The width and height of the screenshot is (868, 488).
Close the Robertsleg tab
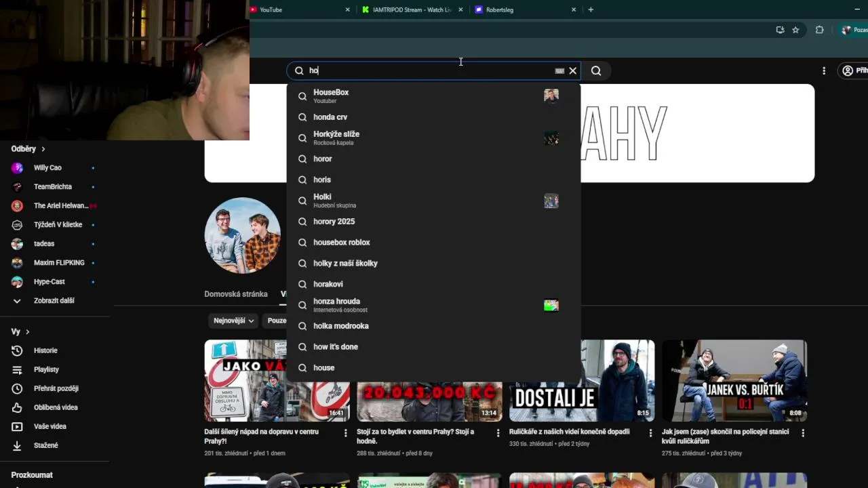pyautogui.click(x=574, y=9)
